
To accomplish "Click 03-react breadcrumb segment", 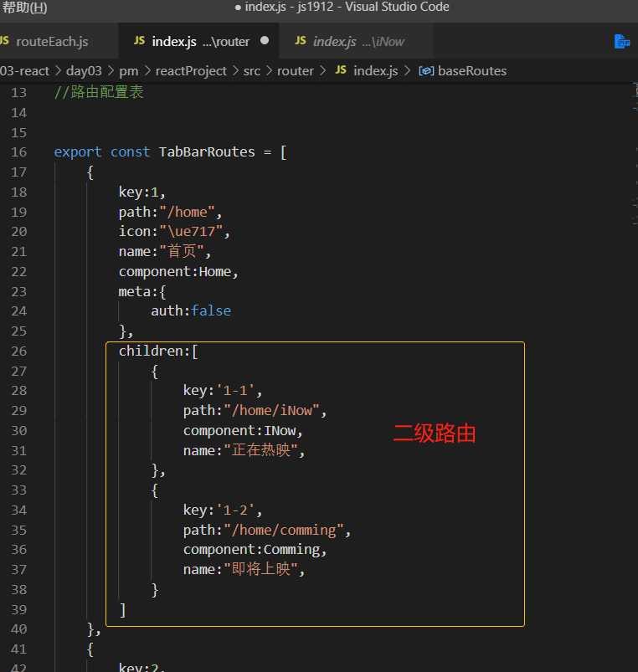I will pos(24,70).
